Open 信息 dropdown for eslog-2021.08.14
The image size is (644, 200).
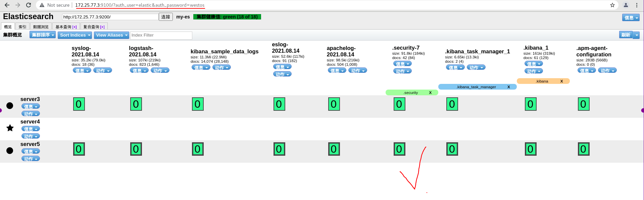[x=282, y=67]
